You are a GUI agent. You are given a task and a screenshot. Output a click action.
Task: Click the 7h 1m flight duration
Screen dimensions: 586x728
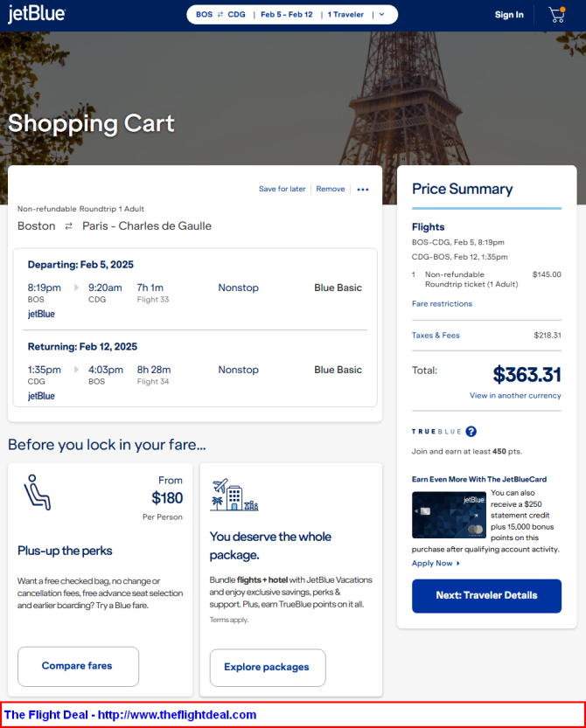150,288
